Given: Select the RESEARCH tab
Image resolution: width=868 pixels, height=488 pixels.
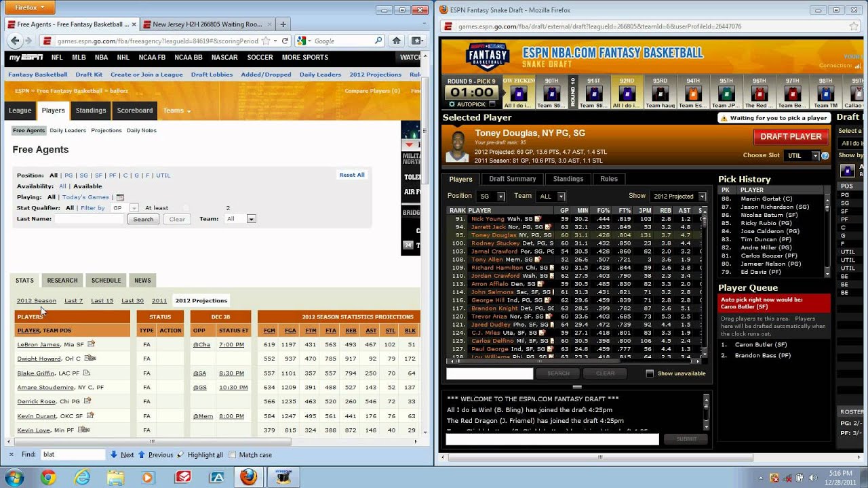Looking at the screenshot, I should 62,280.
